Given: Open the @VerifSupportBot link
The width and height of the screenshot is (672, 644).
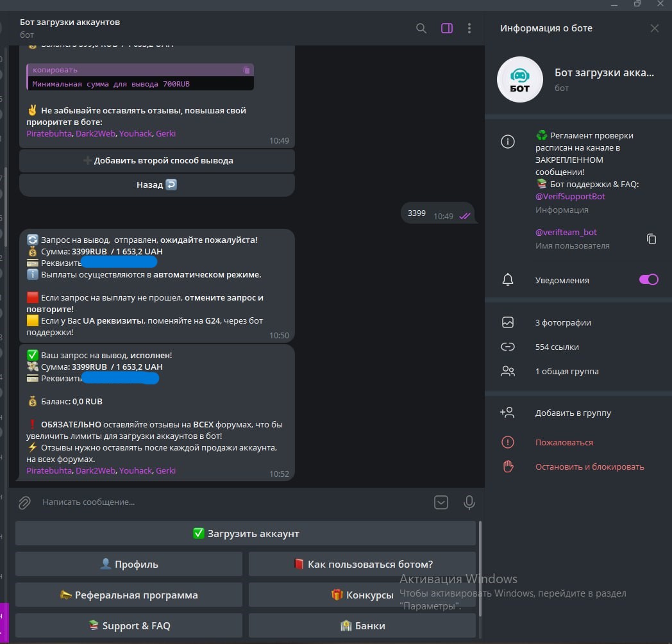Looking at the screenshot, I should pyautogui.click(x=570, y=197).
